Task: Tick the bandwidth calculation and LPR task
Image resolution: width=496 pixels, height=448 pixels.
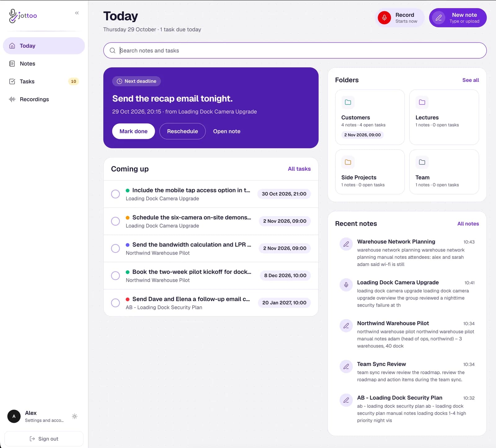Action: [115, 249]
